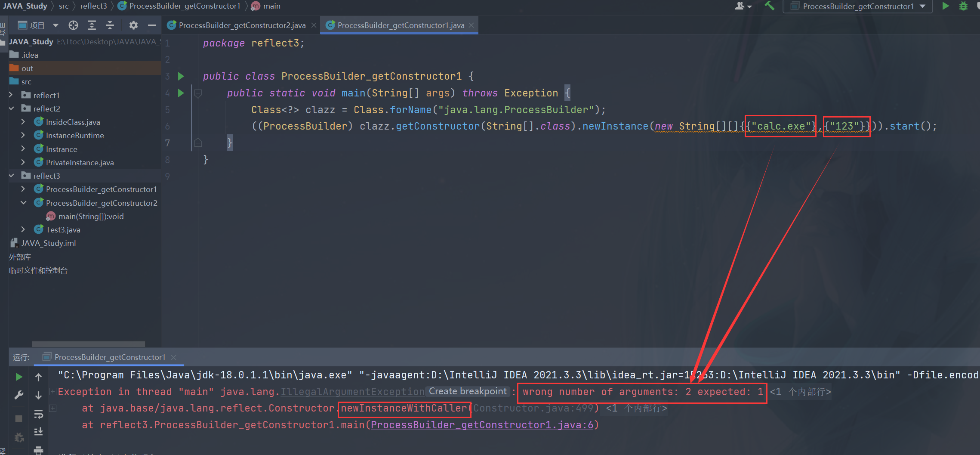This screenshot has width=980, height=455.
Task: Click print icon in run console
Action: pyautogui.click(x=38, y=450)
